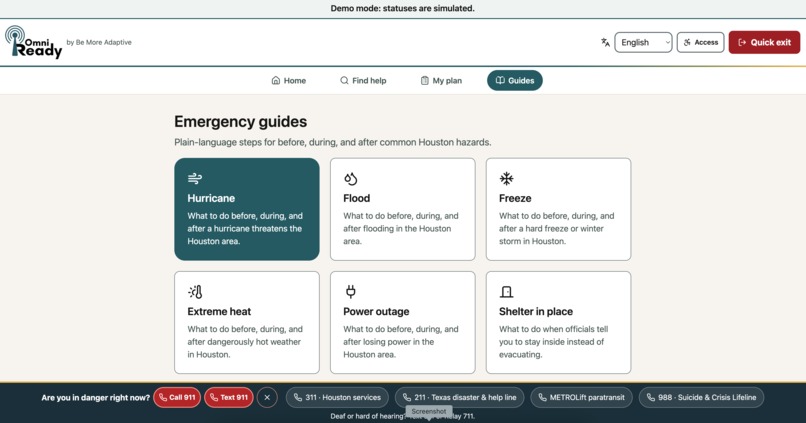The width and height of the screenshot is (806, 423).
Task: Click the Shelter in place description text
Action: coord(554,341)
